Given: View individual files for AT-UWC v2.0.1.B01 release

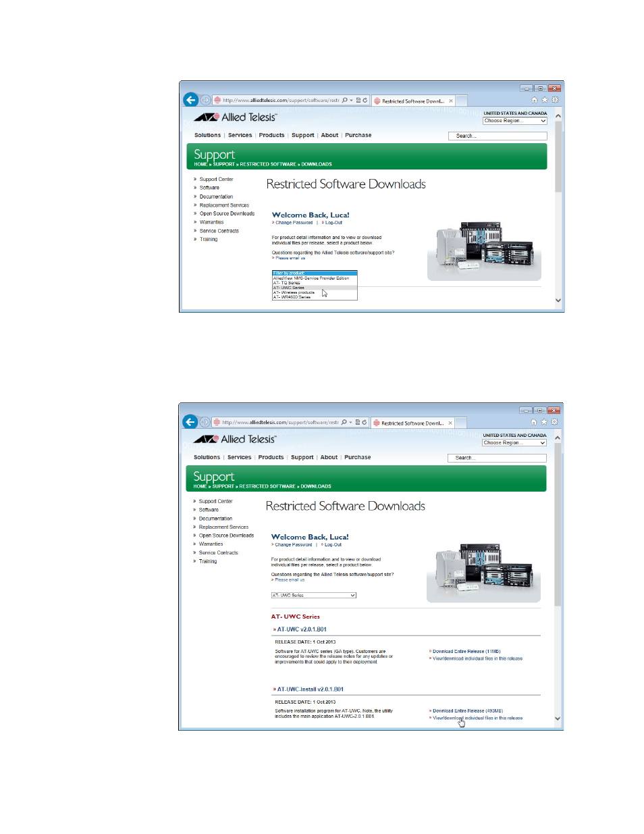Looking at the screenshot, I should tap(477, 658).
